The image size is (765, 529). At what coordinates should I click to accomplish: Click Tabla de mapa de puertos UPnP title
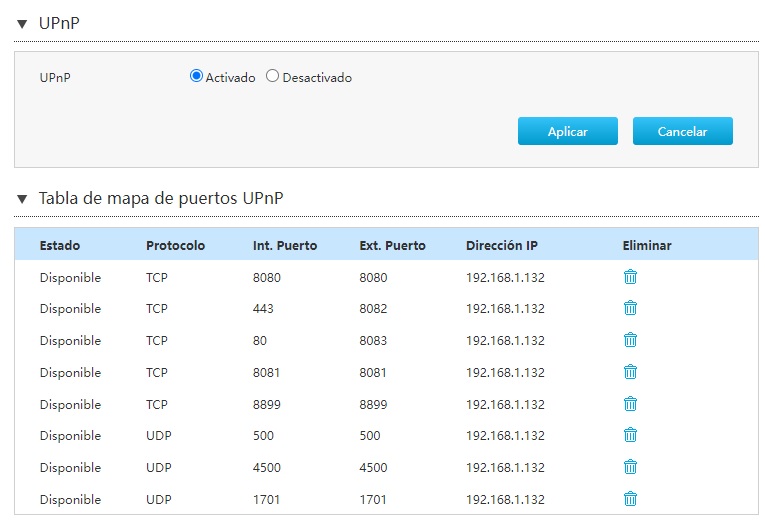pyautogui.click(x=161, y=199)
